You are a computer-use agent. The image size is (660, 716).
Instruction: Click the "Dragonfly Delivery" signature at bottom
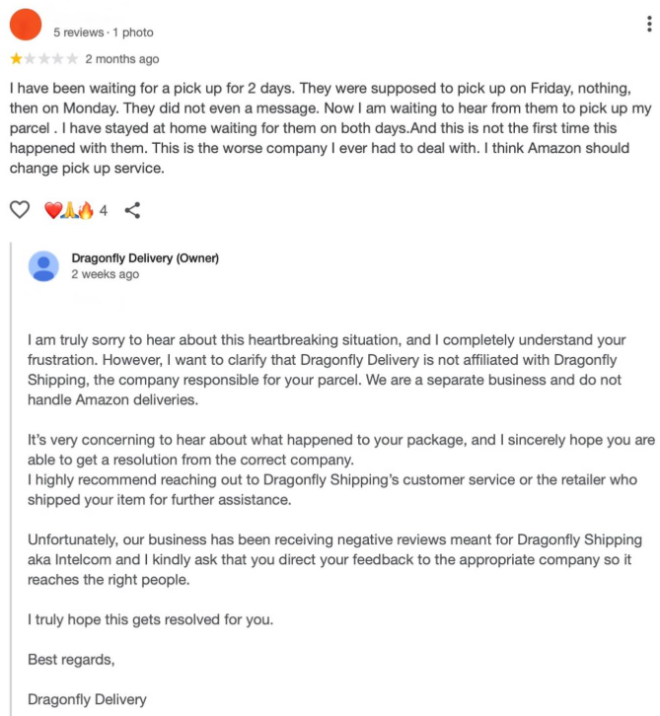pyautogui.click(x=87, y=698)
